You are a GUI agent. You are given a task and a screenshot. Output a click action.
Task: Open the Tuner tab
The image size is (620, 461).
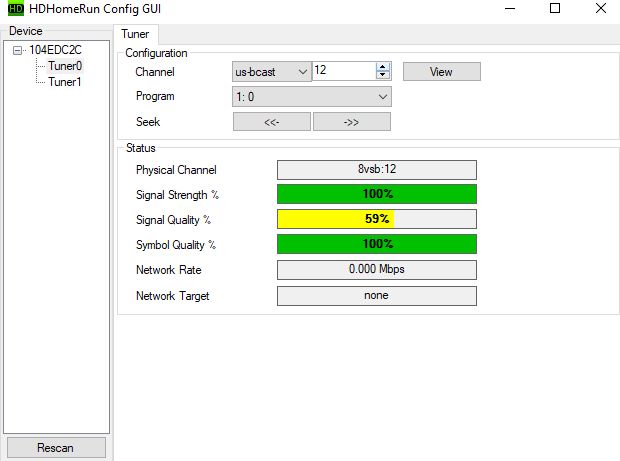[135, 34]
